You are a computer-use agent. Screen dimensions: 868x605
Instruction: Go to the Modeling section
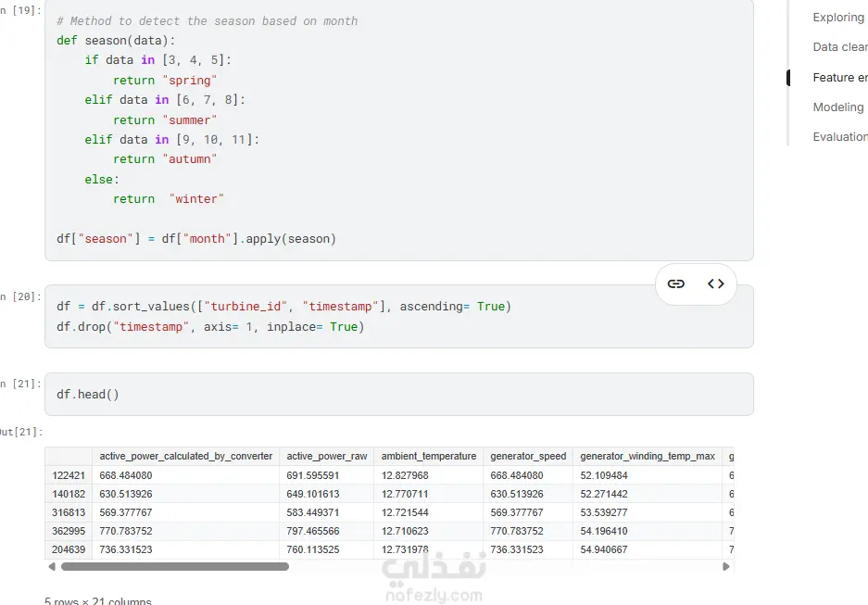[x=838, y=107]
